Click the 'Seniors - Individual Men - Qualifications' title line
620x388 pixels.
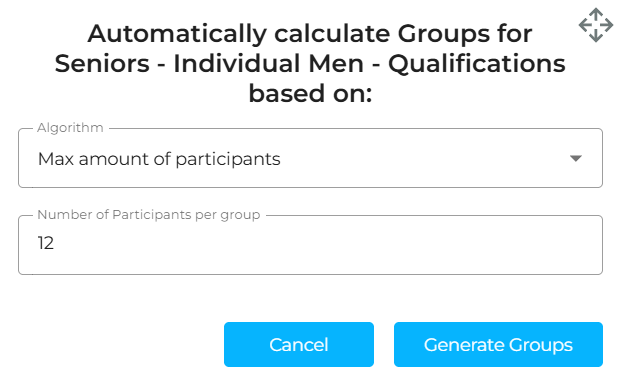pos(310,64)
